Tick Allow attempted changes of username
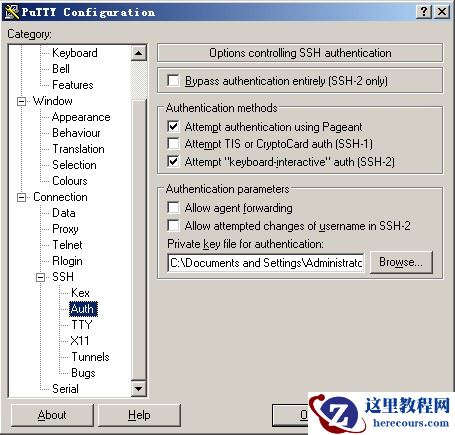 [x=173, y=225]
